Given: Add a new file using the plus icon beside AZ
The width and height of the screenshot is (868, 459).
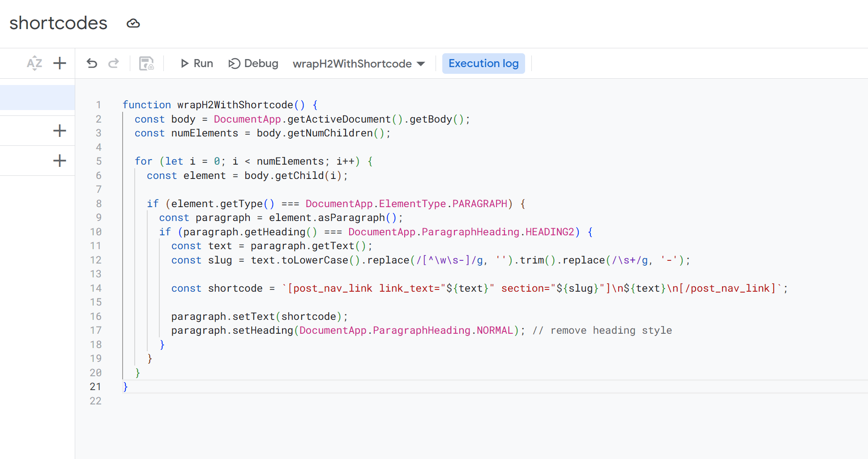Looking at the screenshot, I should click(60, 64).
